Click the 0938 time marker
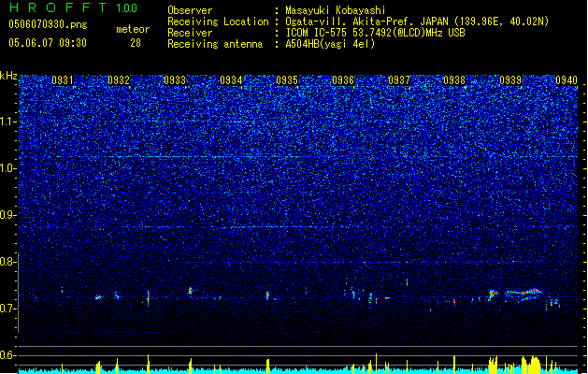 pos(454,80)
